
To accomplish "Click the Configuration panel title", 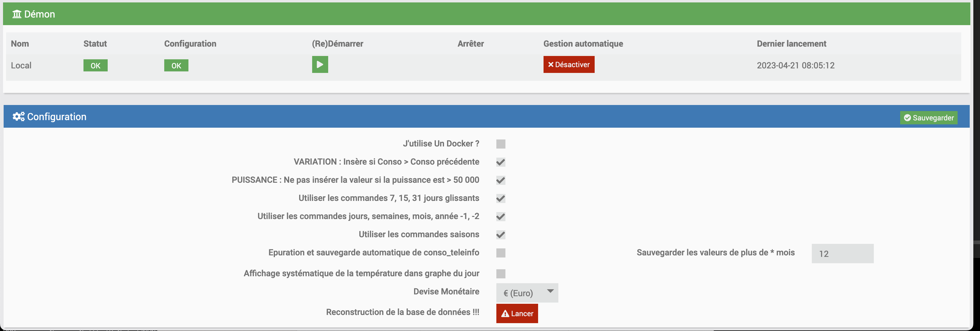I will coord(57,117).
